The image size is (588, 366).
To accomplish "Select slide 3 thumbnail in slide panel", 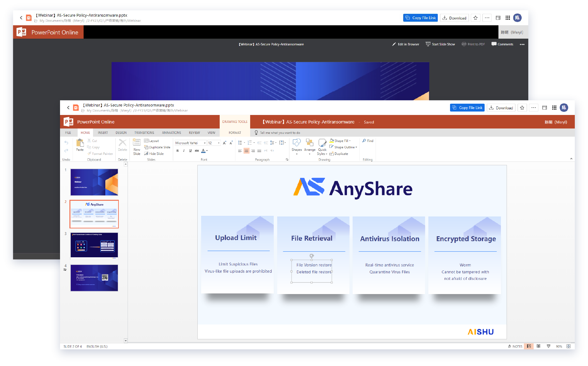I will tap(94, 245).
